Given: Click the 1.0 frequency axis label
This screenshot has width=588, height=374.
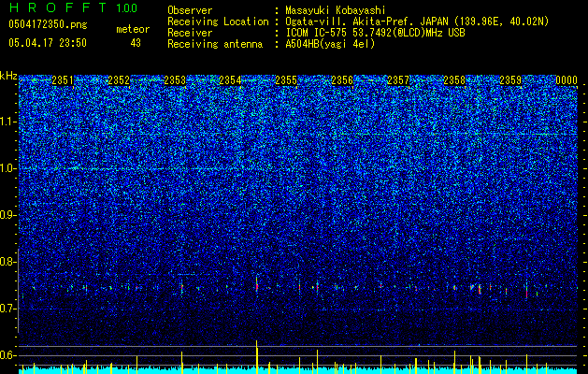Looking at the screenshot, I should pos(8,168).
